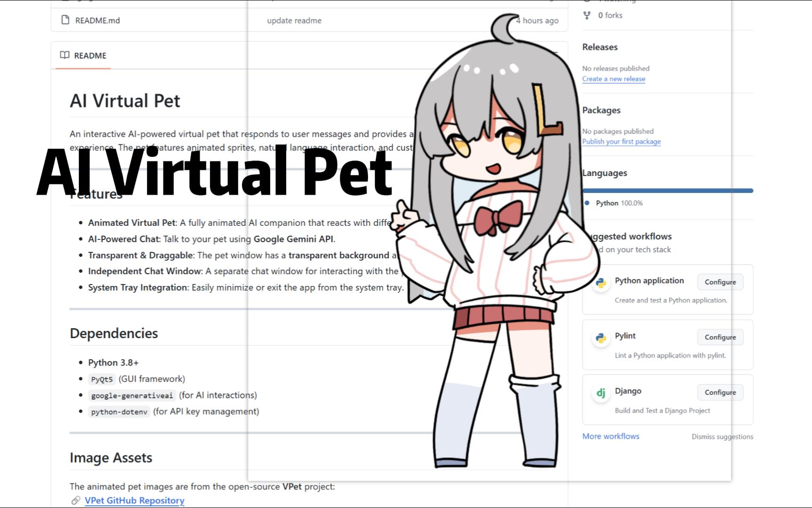Image resolution: width=812 pixels, height=508 pixels.
Task: Click the Animated Virtual Pet bullet
Action: 240,222
